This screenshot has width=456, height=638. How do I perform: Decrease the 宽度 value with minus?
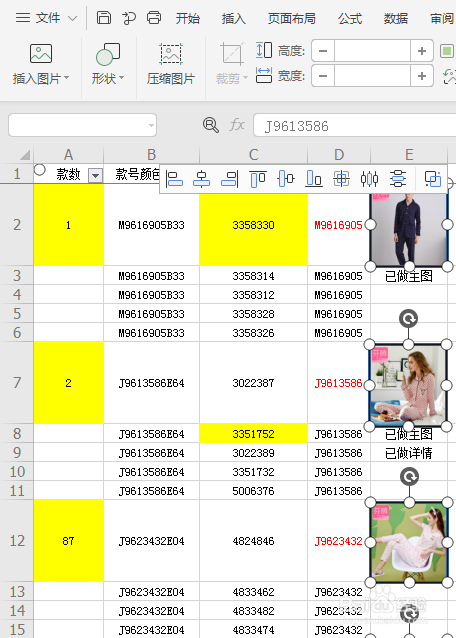[323, 76]
